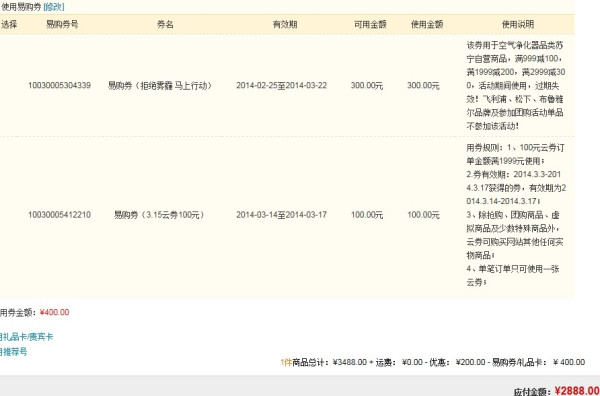Select validity 2014-02-25至2014-03-22
The width and height of the screenshot is (600, 396).
point(282,85)
